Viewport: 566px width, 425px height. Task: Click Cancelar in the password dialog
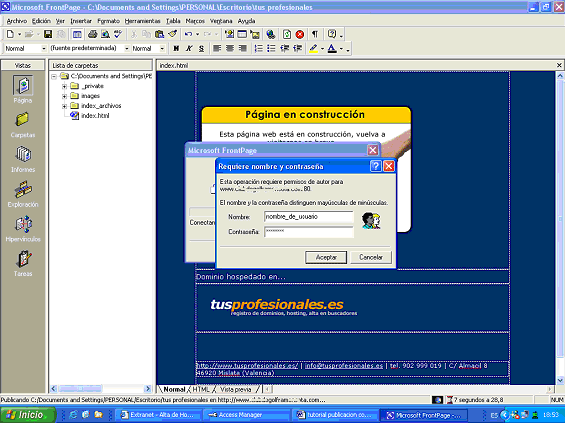click(x=371, y=257)
